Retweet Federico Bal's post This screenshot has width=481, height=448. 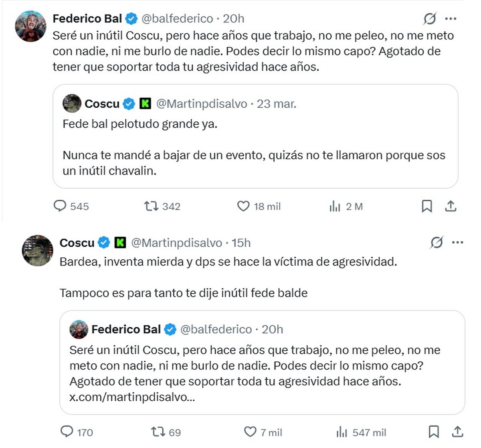pos(151,206)
